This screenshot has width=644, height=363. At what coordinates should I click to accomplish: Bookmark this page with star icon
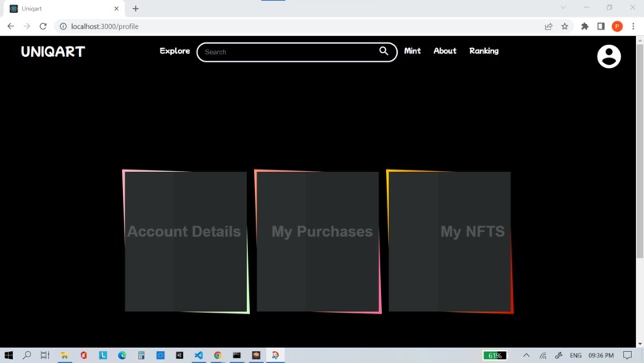coord(565,26)
